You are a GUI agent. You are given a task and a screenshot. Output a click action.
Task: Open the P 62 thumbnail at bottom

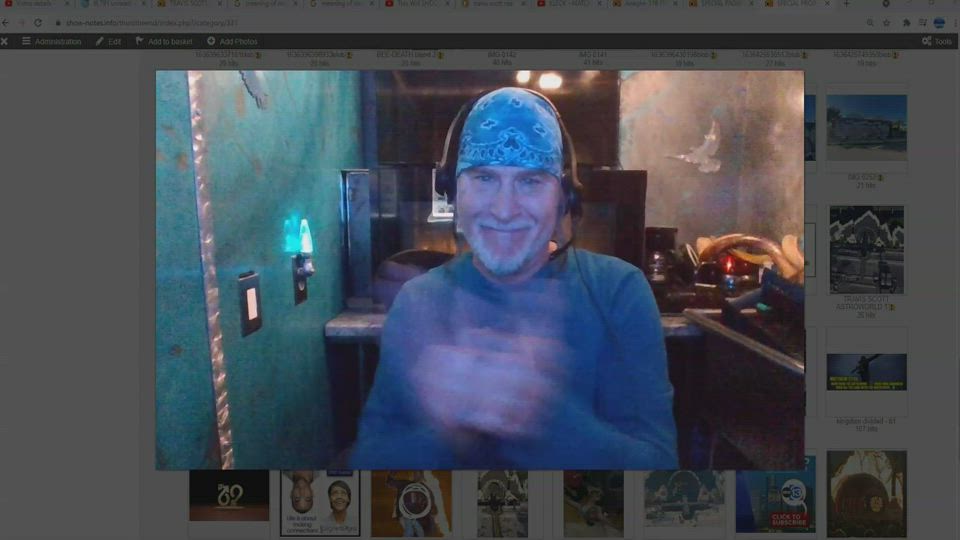click(229, 495)
